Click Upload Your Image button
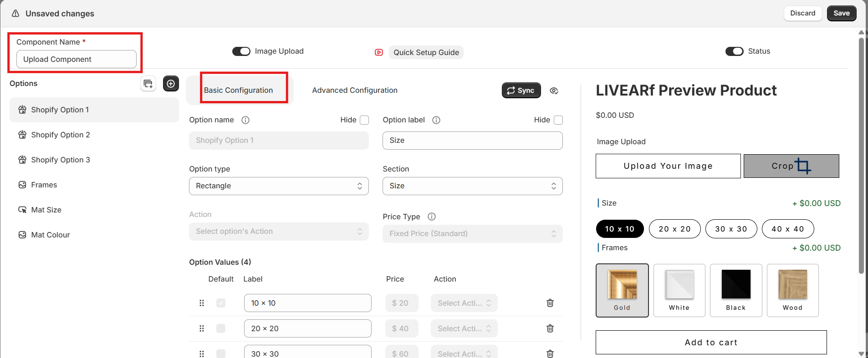The width and height of the screenshot is (868, 358). pyautogui.click(x=668, y=166)
